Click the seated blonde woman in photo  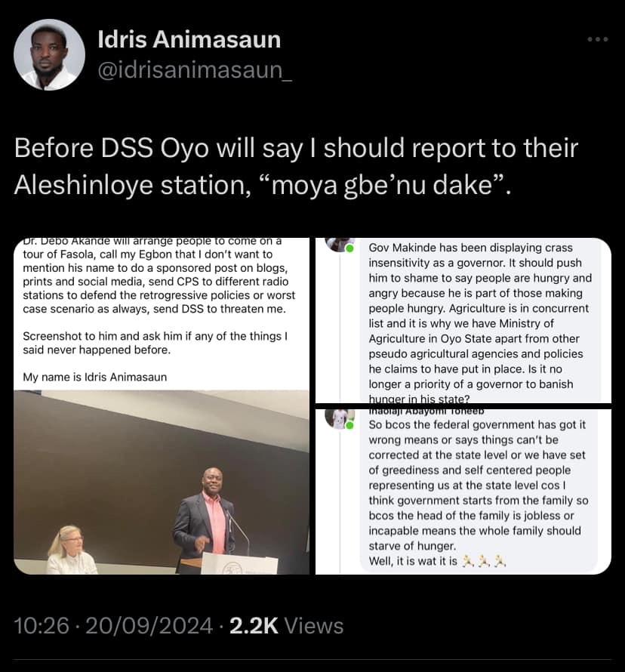71,550
